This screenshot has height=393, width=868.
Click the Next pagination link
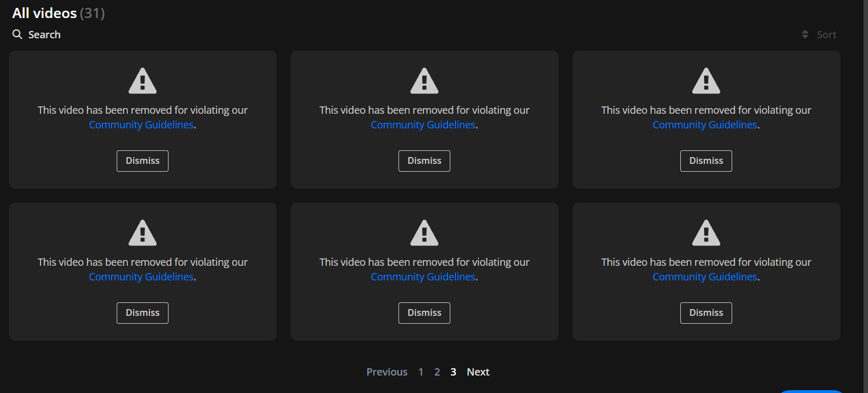[478, 372]
